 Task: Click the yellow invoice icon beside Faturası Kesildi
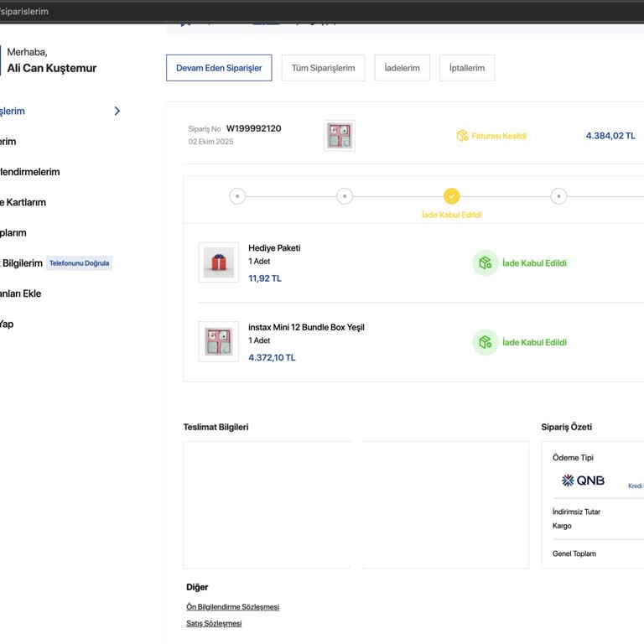462,136
